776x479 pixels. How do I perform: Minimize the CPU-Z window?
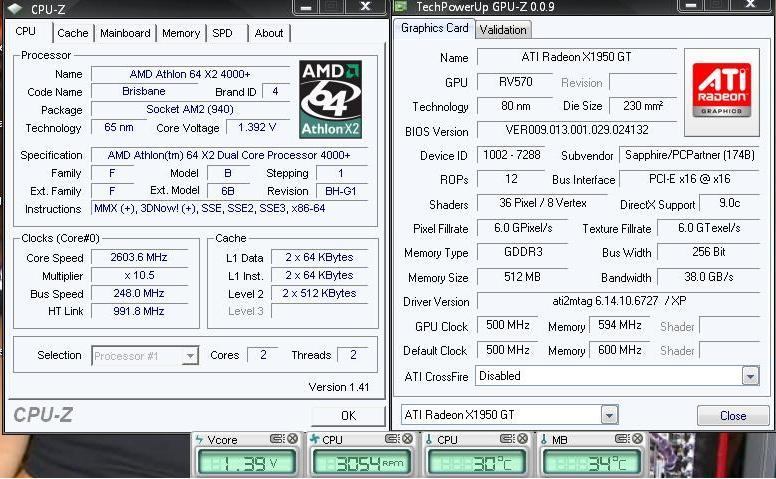coord(306,7)
